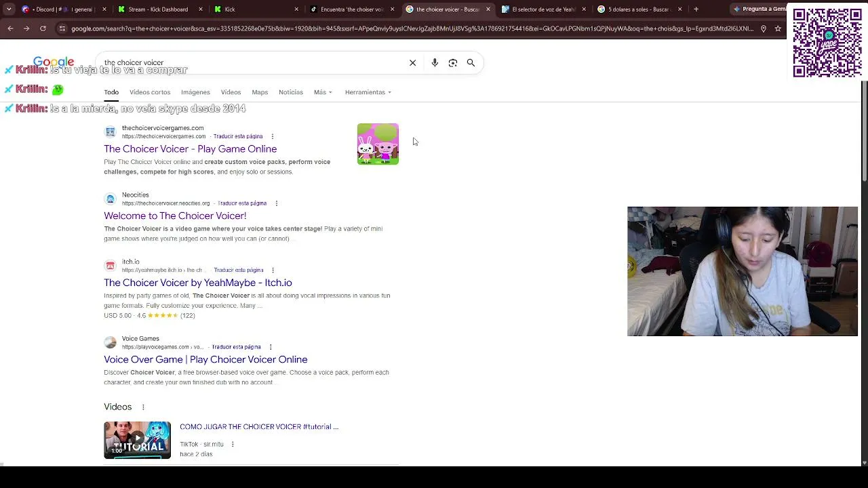Viewport: 868px width, 488px height.
Task: Click the webcam overlay video
Action: [743, 271]
